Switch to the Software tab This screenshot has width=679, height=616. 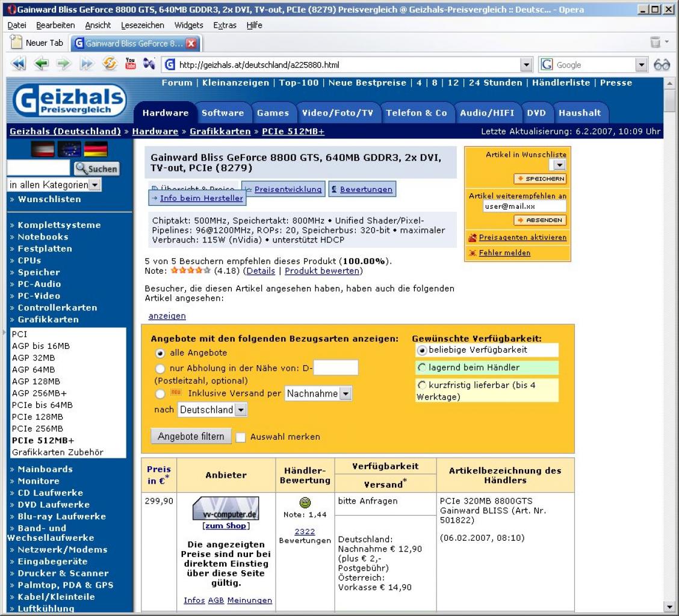[223, 113]
